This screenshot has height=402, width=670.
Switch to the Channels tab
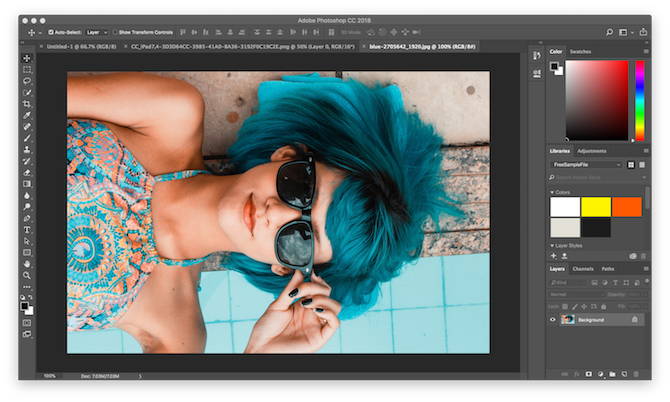583,269
